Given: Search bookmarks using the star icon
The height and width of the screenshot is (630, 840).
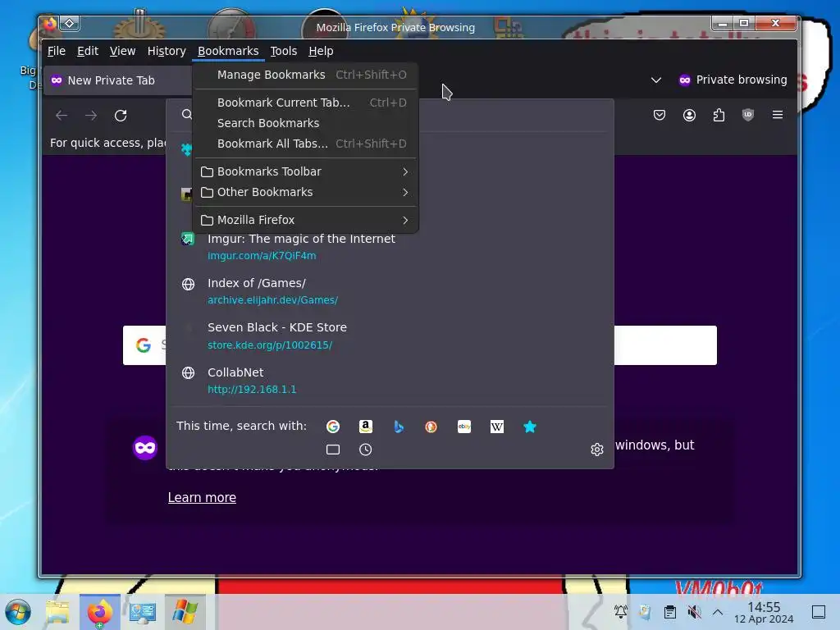Looking at the screenshot, I should click(530, 427).
